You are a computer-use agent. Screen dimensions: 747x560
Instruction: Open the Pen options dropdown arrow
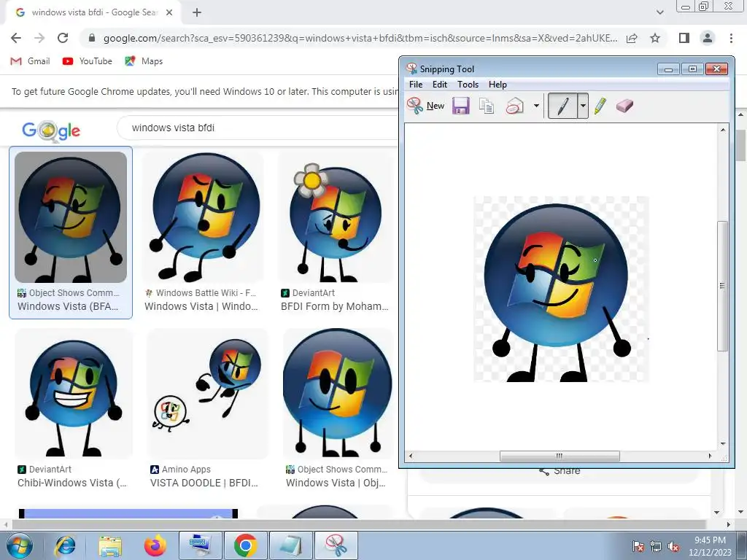coord(583,106)
